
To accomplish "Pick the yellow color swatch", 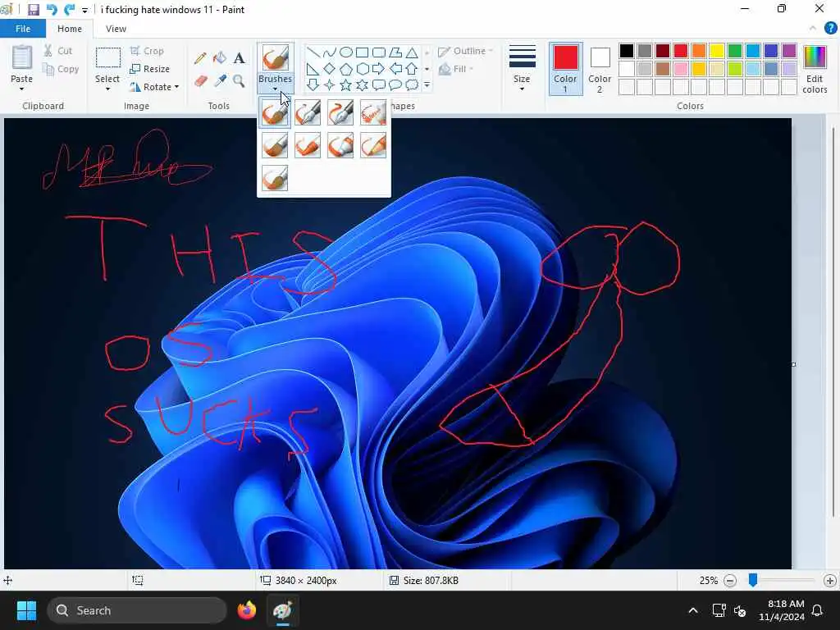I will click(717, 51).
